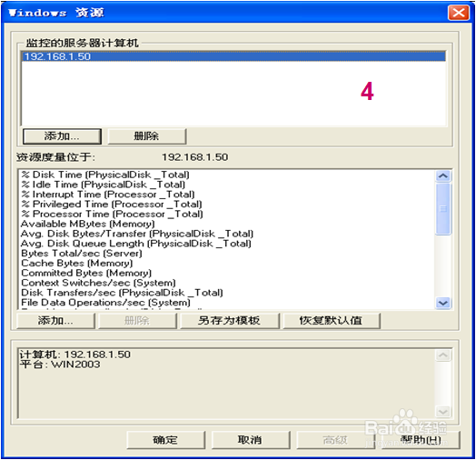Click 恢复默认值 button
This screenshot has width=476, height=460.
[332, 321]
